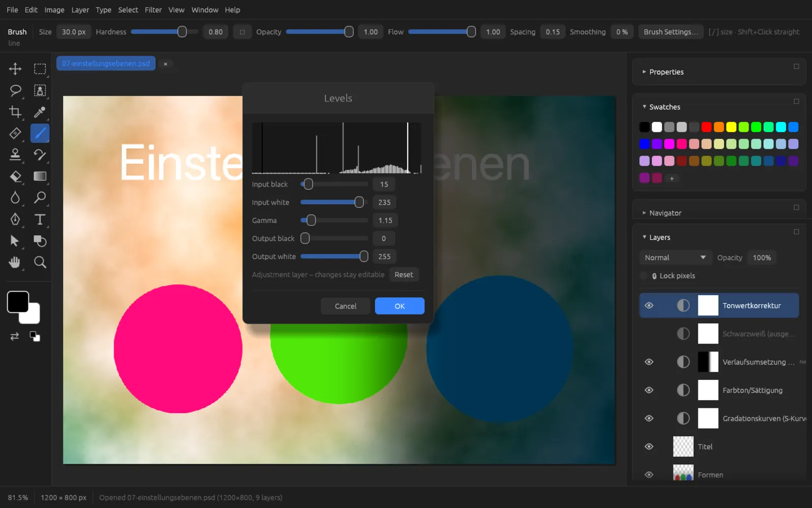Screen dimensions: 812x508
Task: Select the Path Selection arrow tool
Action: (15, 241)
